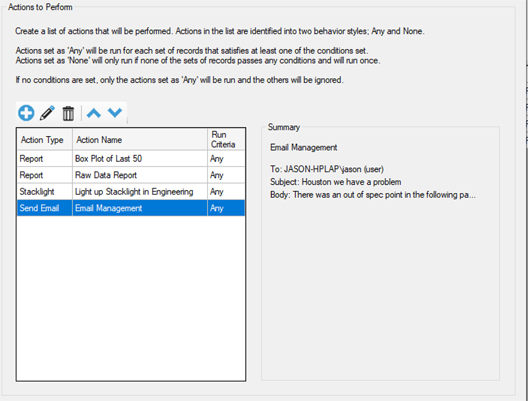Click the Action Type column header
Screen dimensions: 528x401
[x=44, y=140]
